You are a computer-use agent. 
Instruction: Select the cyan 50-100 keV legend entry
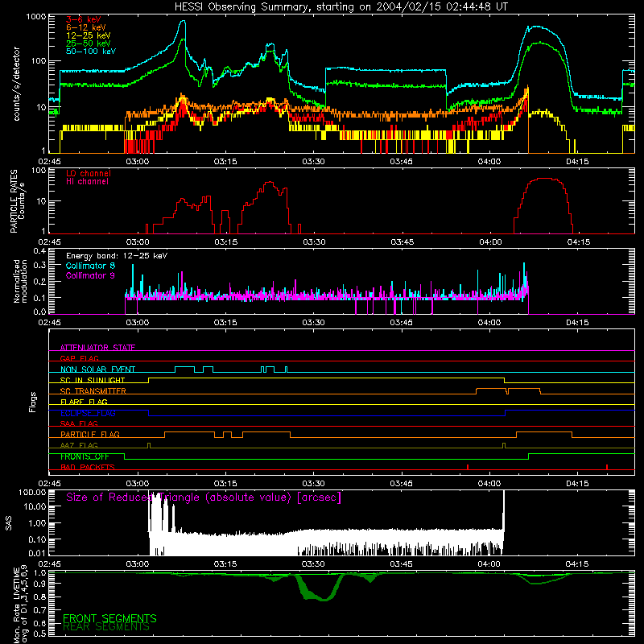[91, 52]
